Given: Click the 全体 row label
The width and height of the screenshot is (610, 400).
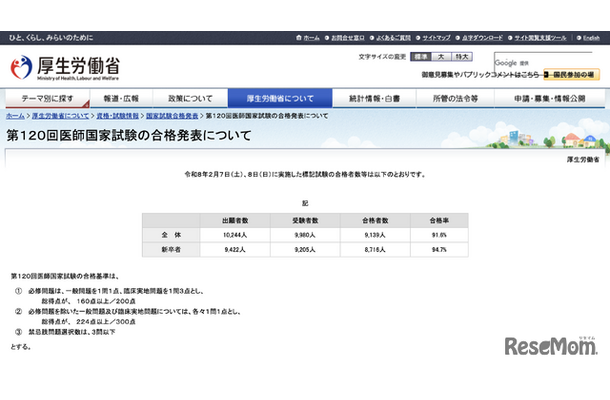Looking at the screenshot, I should tap(171, 235).
